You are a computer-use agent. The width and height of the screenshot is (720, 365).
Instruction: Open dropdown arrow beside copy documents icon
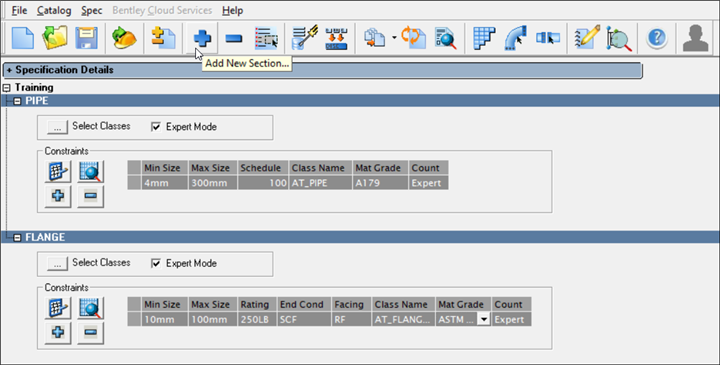394,38
